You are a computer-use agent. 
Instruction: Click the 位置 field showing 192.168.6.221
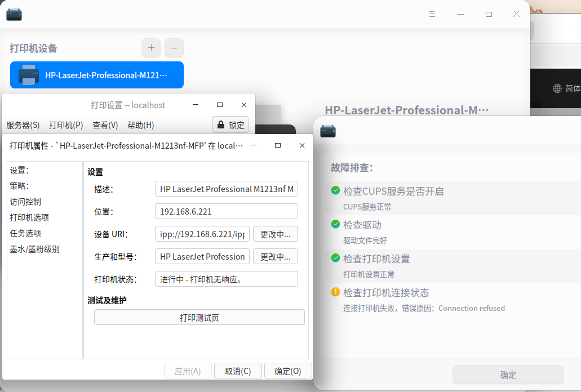pyautogui.click(x=227, y=211)
